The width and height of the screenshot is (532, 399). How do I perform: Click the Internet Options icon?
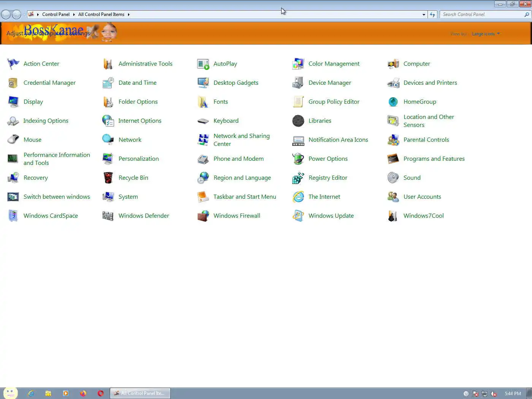(108, 121)
